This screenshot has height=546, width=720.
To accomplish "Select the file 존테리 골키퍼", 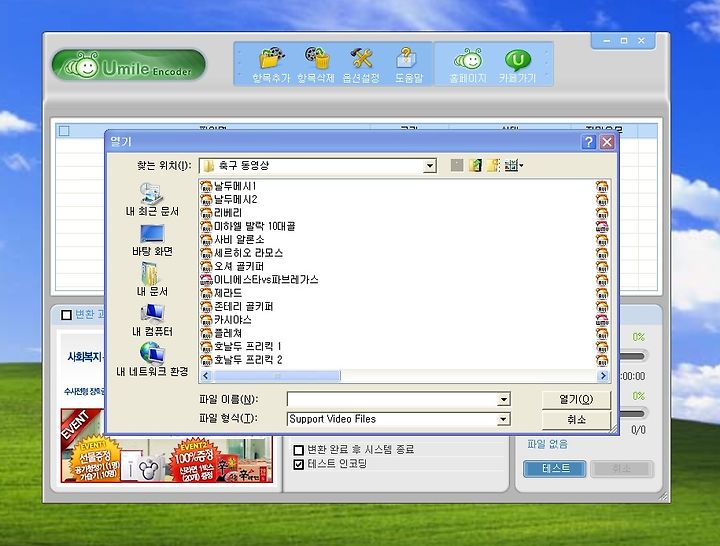I will tap(237, 306).
